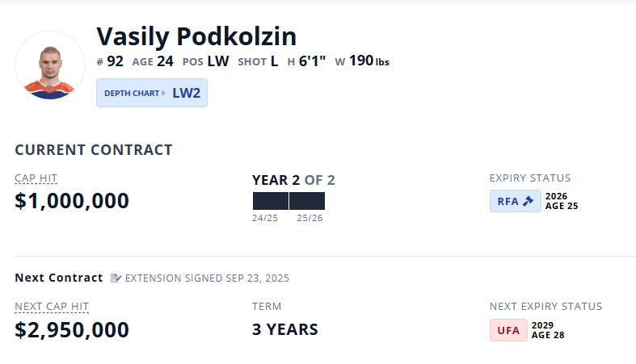Click the RFA expiry status badge
The width and height of the screenshot is (636, 364).
515,201
